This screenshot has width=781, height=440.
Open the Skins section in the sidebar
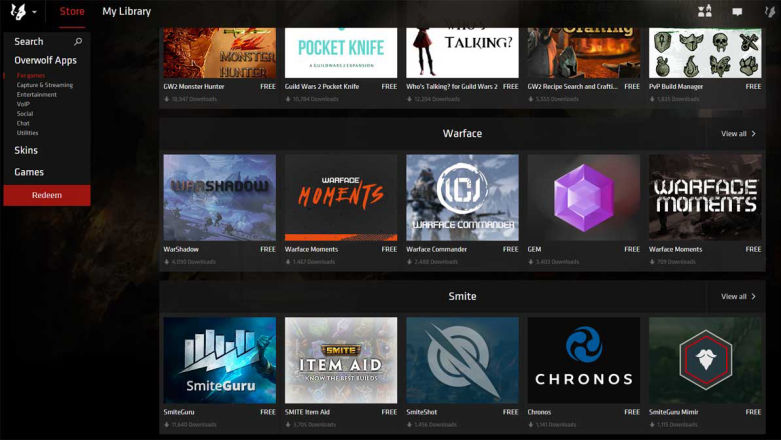(26, 150)
